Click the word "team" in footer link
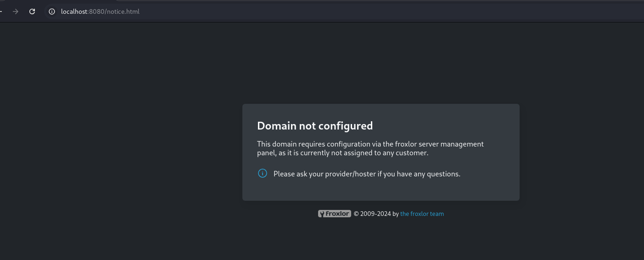This screenshot has width=644, height=260. click(437, 214)
